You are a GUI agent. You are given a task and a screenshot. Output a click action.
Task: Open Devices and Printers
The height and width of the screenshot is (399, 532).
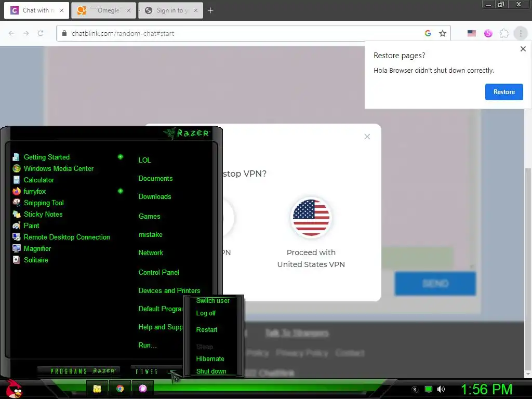coord(169,291)
